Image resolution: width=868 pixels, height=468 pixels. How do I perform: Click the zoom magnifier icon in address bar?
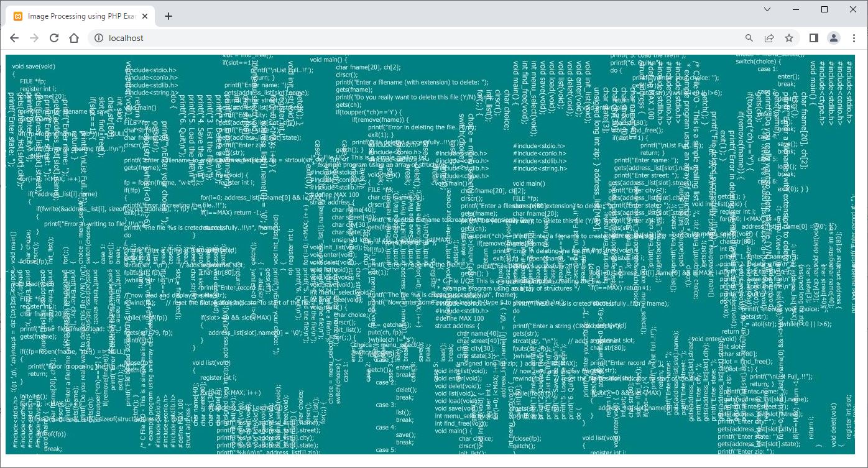(749, 38)
